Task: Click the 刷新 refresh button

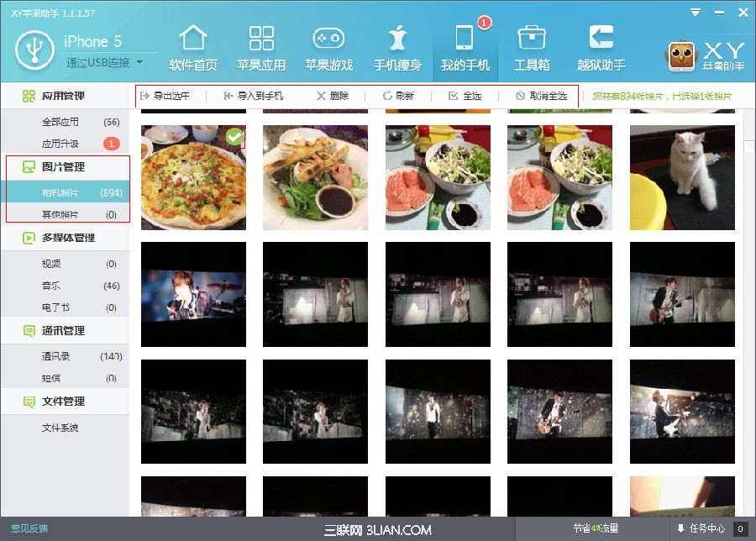Action: 398,96
